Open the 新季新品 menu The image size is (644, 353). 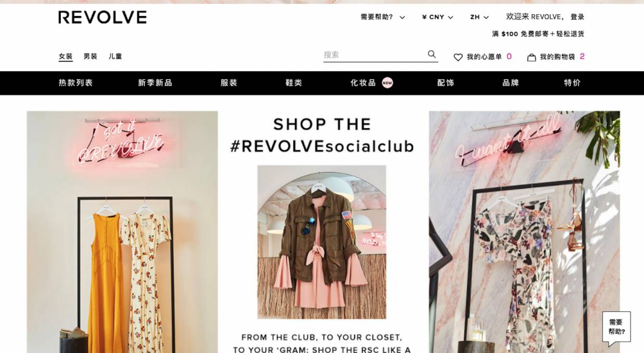(x=155, y=83)
